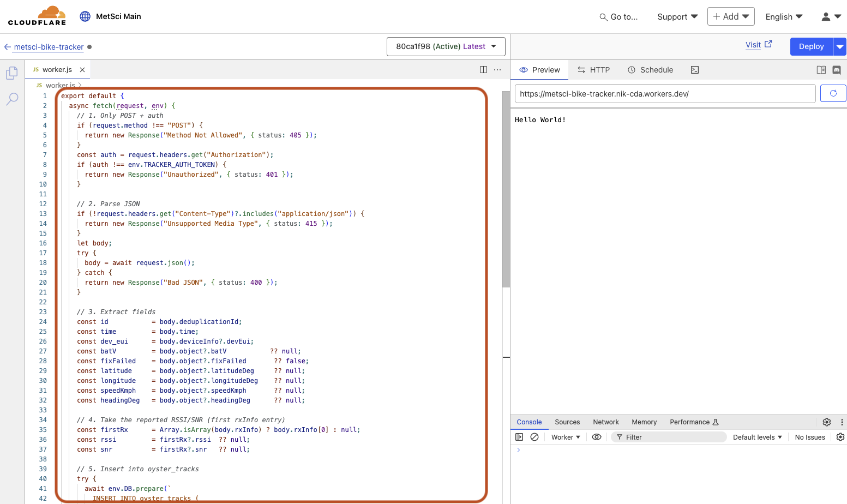Click the console prompt line
Image resolution: width=847 pixels, height=504 pixels.
678,450
